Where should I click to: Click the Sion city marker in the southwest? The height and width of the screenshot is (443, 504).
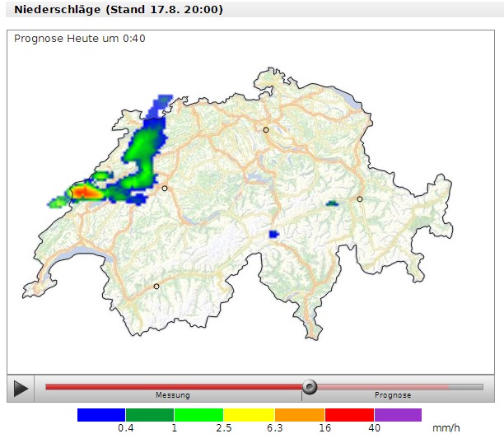pos(156,287)
